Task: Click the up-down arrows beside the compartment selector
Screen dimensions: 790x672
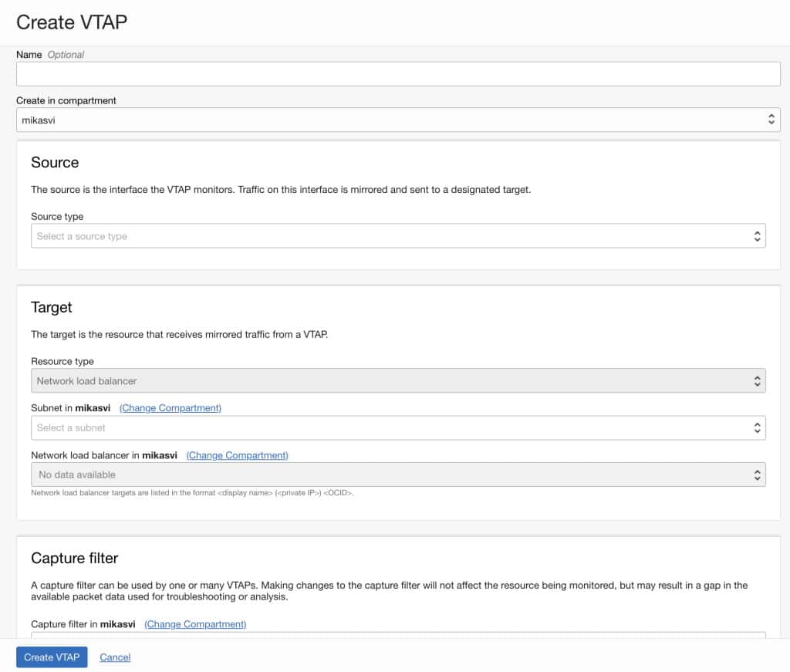Action: [x=771, y=119]
